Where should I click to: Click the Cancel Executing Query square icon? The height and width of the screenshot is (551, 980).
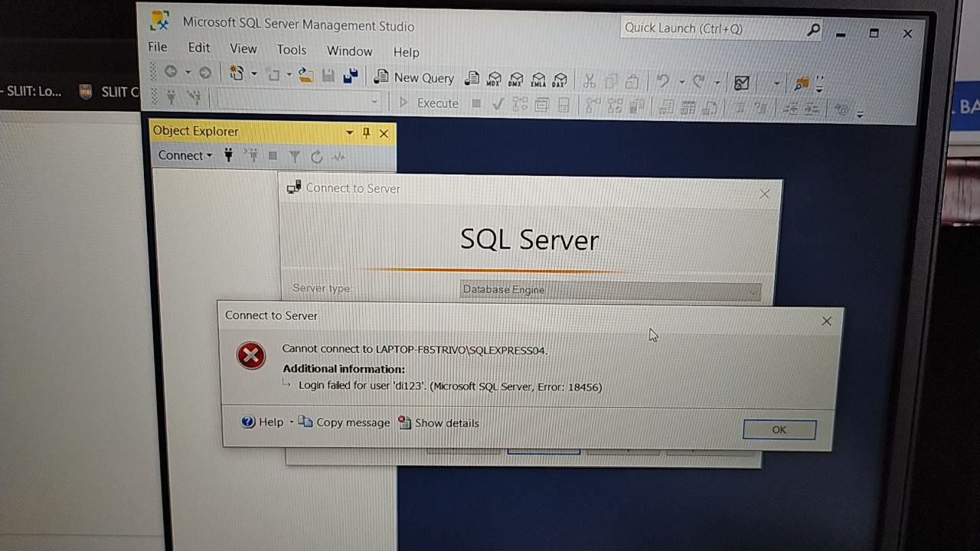point(476,103)
